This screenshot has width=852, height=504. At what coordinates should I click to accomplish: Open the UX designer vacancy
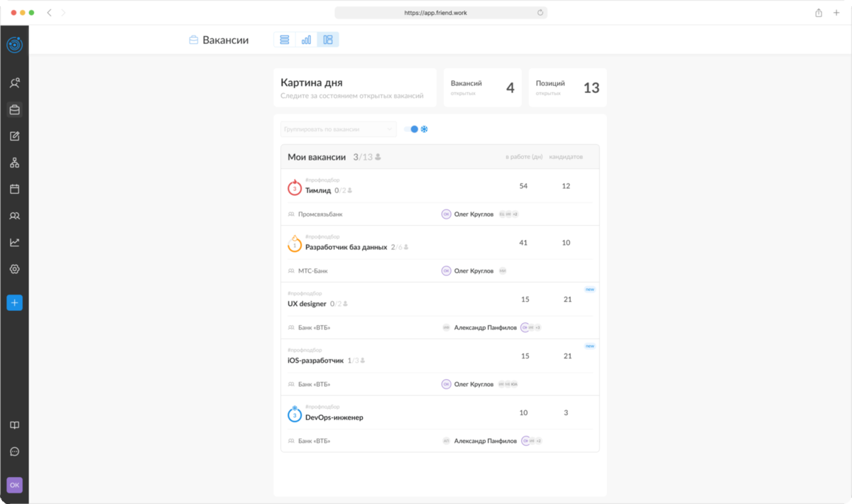[307, 304]
